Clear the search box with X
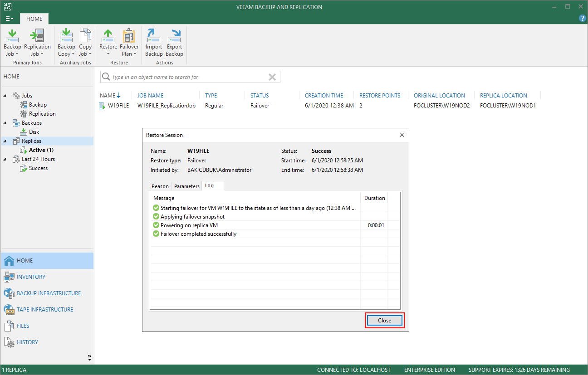This screenshot has width=588, height=375. point(272,77)
